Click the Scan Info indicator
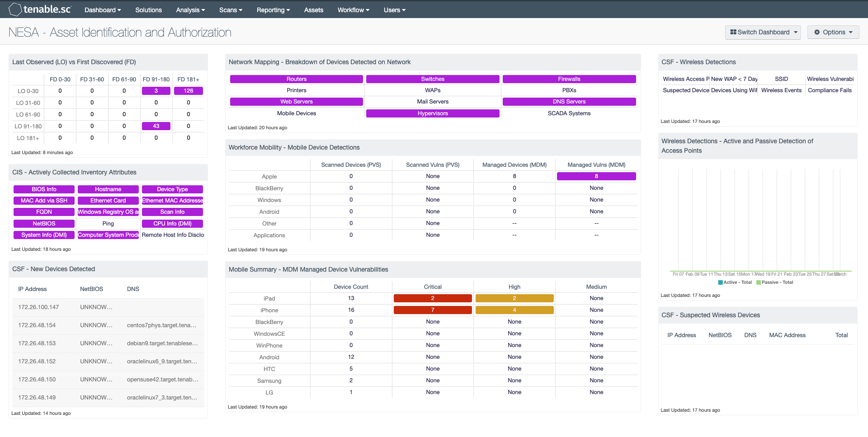The width and height of the screenshot is (868, 437). [172, 212]
